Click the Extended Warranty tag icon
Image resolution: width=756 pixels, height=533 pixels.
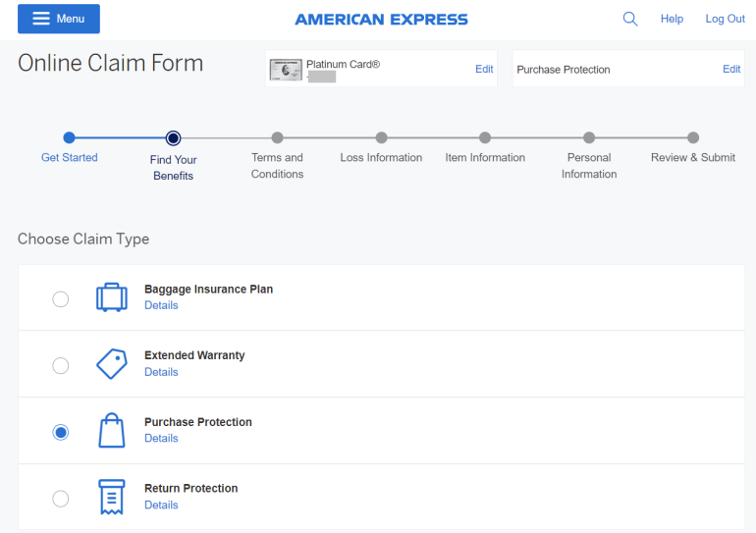pyautogui.click(x=112, y=364)
